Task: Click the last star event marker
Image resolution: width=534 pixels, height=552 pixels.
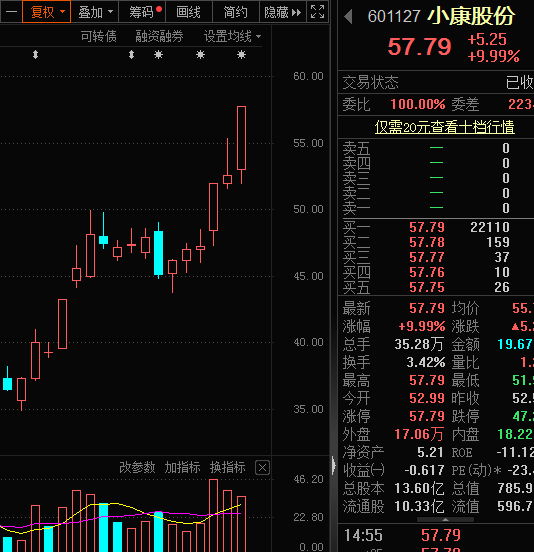Action: 241,55
